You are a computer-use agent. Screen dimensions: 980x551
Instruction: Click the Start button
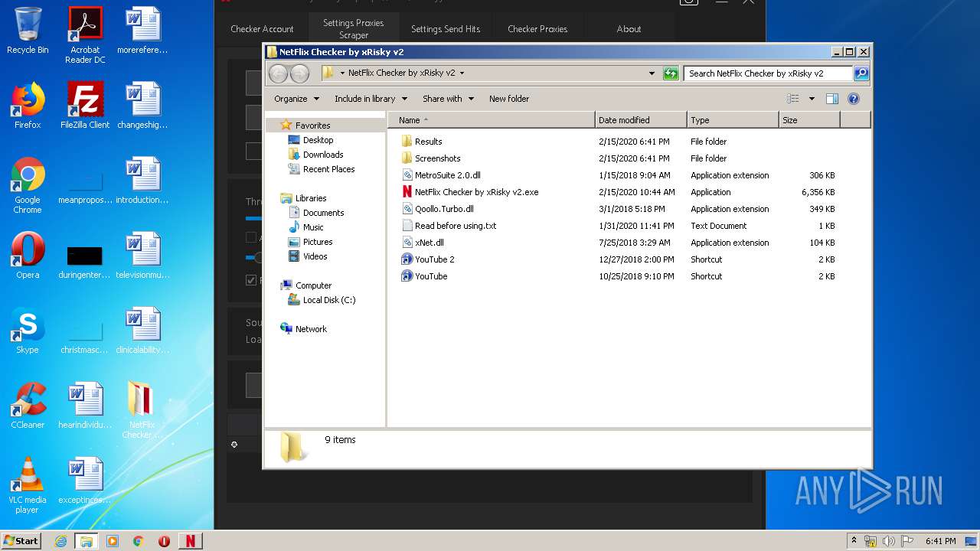(21, 541)
